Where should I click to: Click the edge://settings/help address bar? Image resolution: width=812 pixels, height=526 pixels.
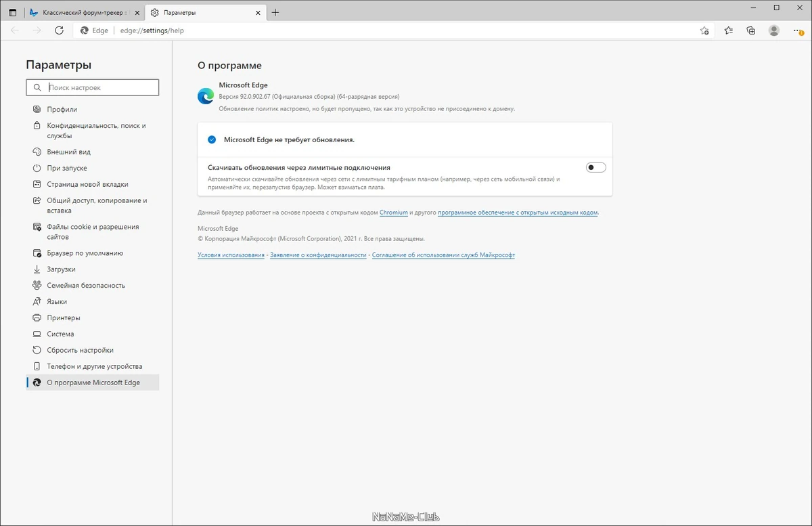392,30
